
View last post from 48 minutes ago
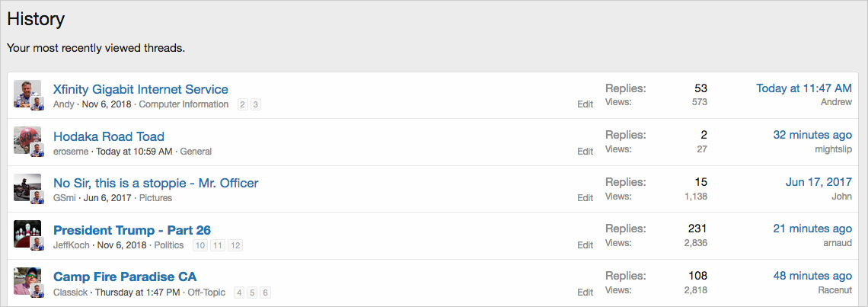[812, 276]
